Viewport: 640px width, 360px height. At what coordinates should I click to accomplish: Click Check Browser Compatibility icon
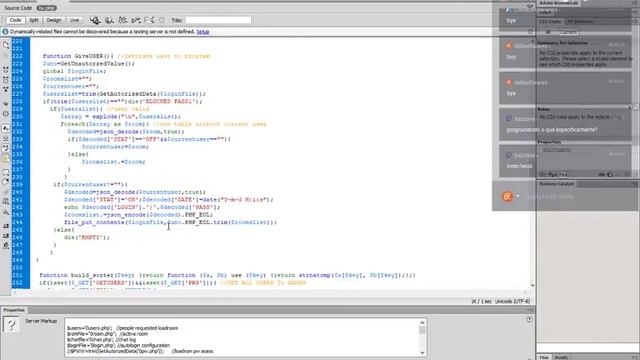[149, 20]
